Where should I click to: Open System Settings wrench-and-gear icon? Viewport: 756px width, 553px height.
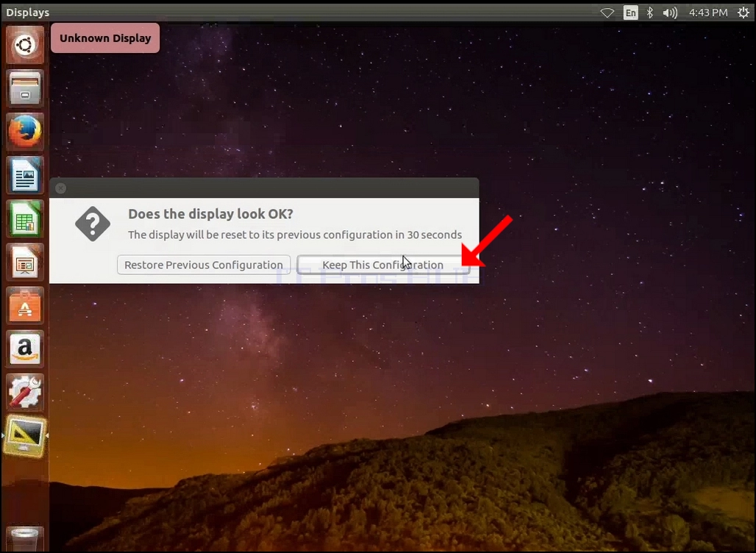pos(25,393)
